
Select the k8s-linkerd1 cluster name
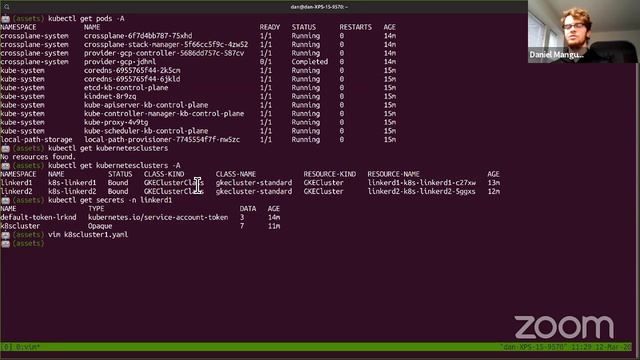(72, 183)
